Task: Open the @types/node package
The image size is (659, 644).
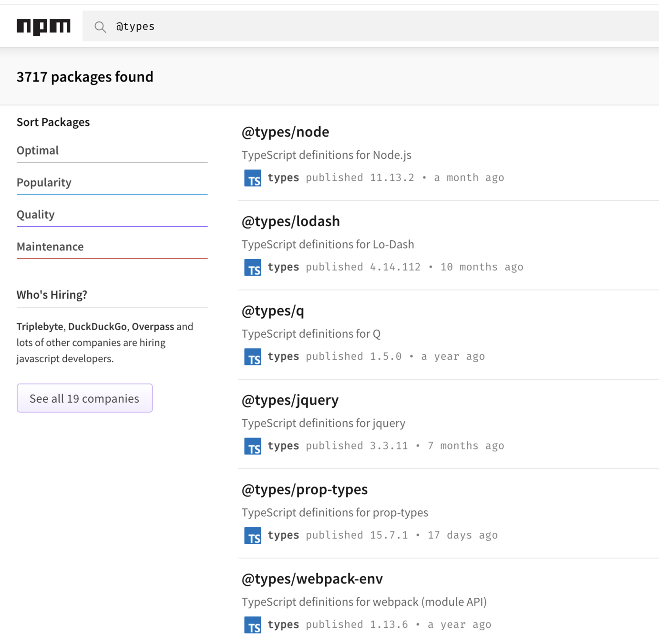Action: coord(285,132)
